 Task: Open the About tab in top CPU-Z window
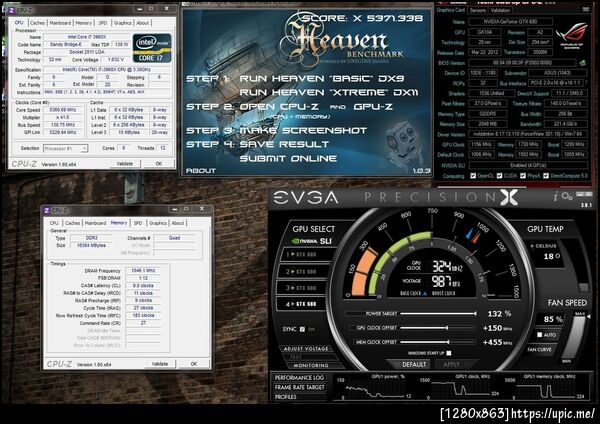[x=143, y=23]
